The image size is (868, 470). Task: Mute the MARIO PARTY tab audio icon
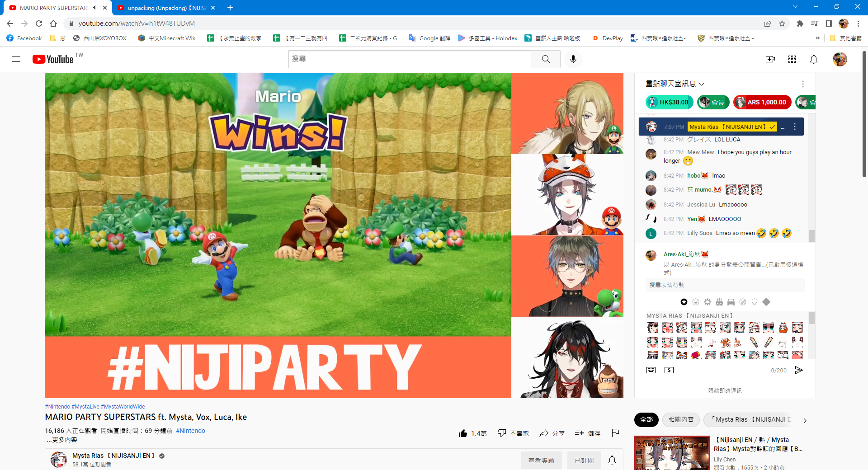point(95,8)
